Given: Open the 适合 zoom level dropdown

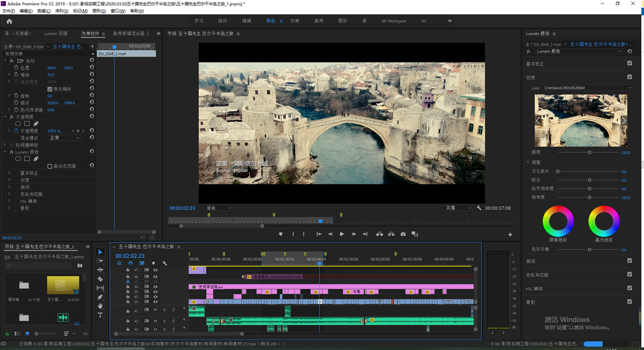Looking at the screenshot, I should click(218, 208).
